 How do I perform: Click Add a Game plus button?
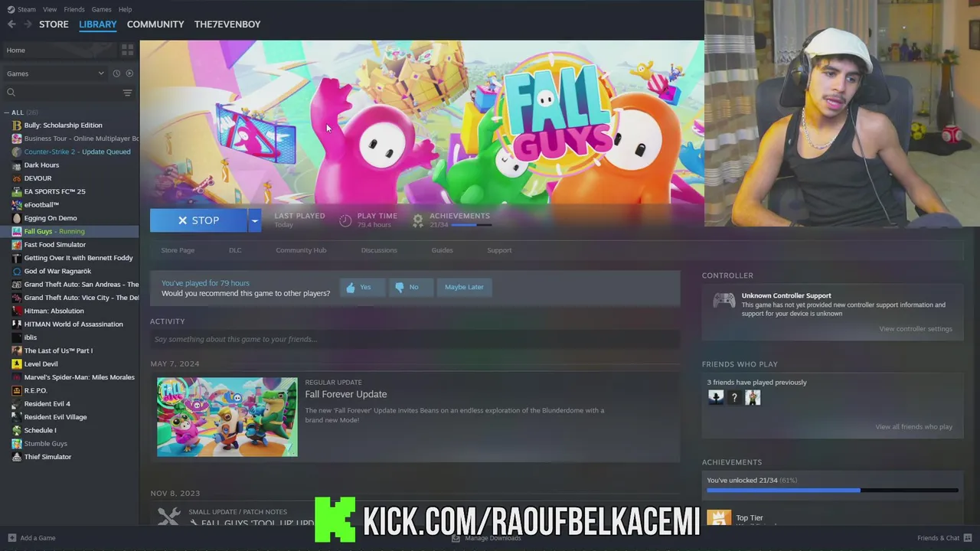(x=11, y=538)
